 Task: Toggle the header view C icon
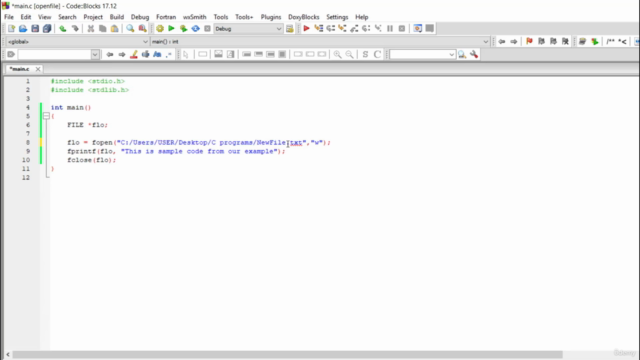tap(378, 55)
